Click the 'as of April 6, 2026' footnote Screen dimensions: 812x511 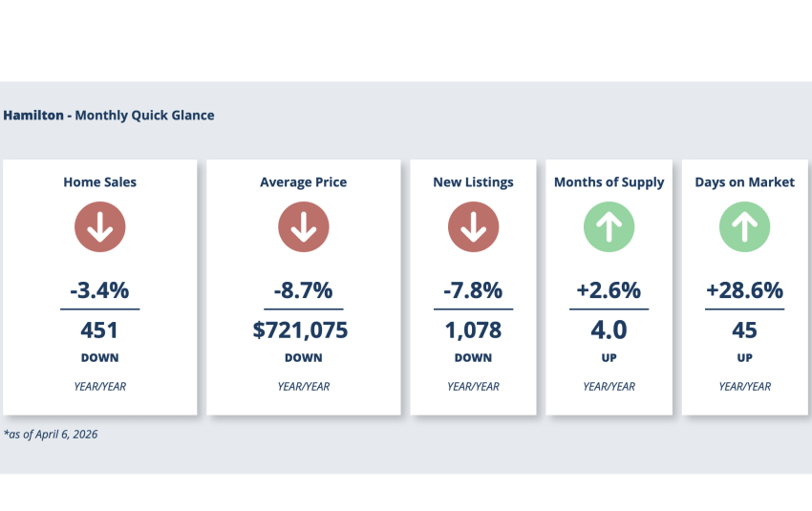51,435
